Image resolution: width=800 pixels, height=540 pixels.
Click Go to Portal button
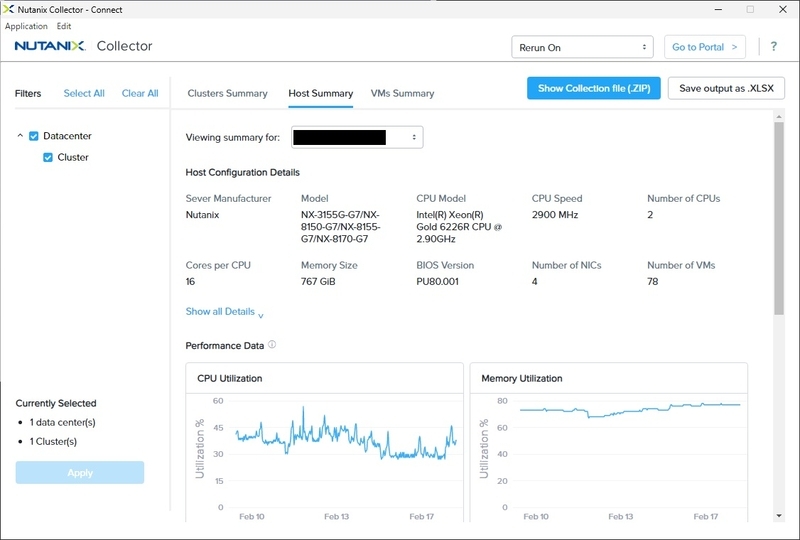pyautogui.click(x=705, y=47)
